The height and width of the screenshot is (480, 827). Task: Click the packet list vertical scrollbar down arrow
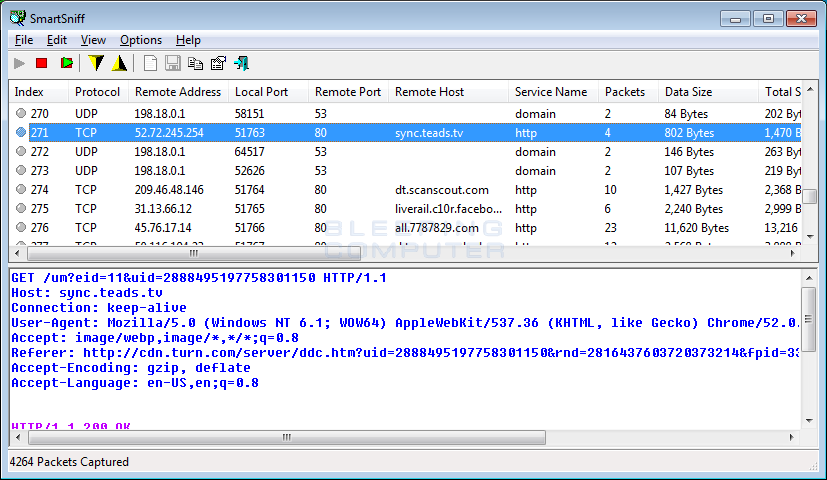pyautogui.click(x=810, y=237)
